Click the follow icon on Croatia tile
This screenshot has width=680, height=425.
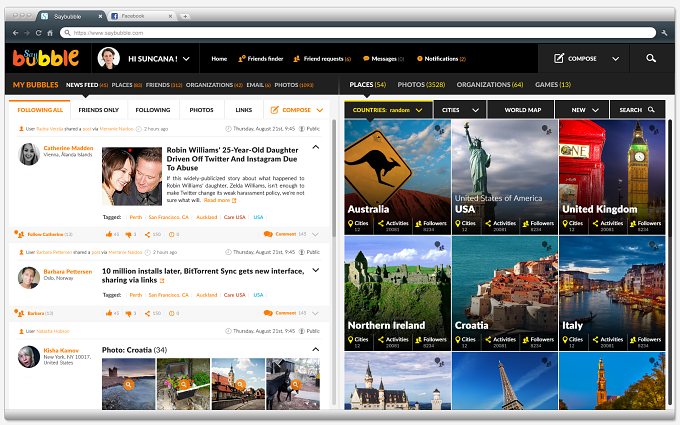pyautogui.click(x=546, y=246)
